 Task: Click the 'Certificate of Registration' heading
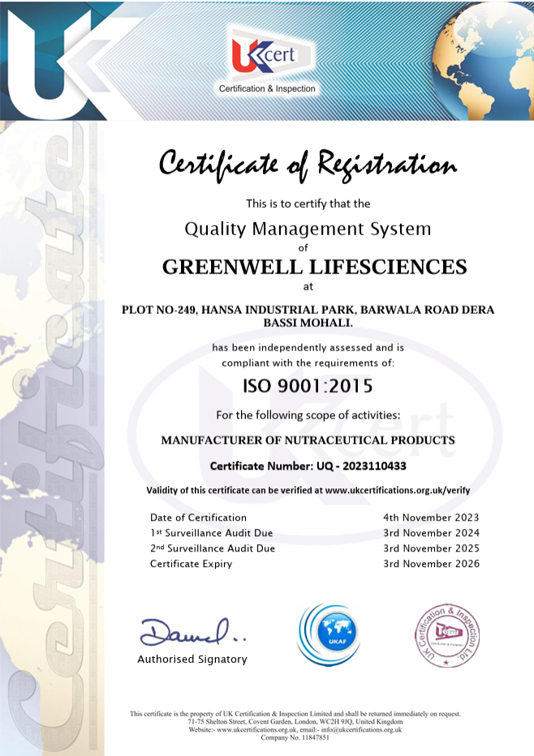(x=308, y=165)
